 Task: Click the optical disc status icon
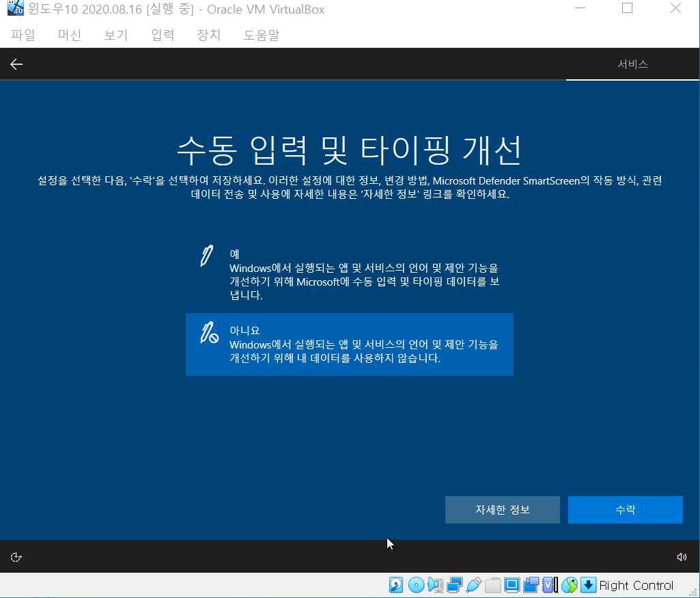coord(416,585)
